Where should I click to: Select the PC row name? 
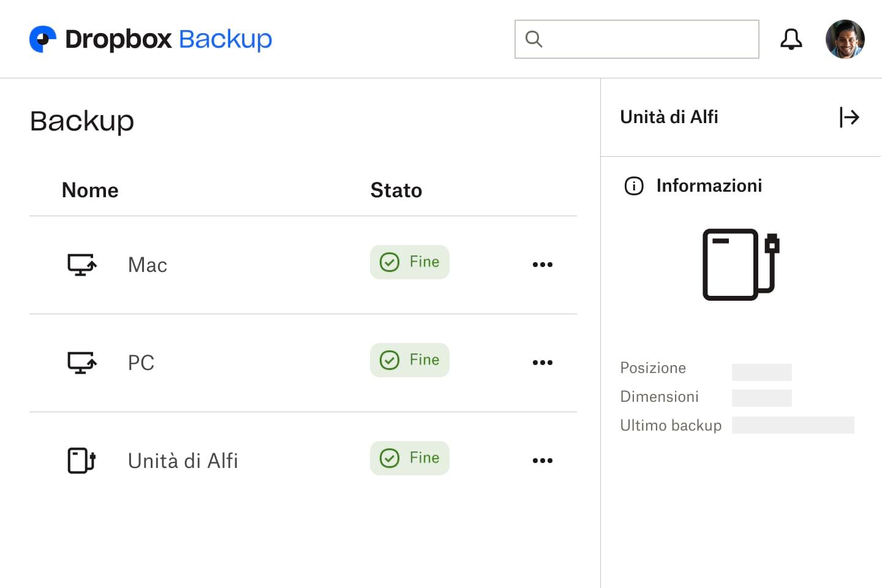(141, 363)
